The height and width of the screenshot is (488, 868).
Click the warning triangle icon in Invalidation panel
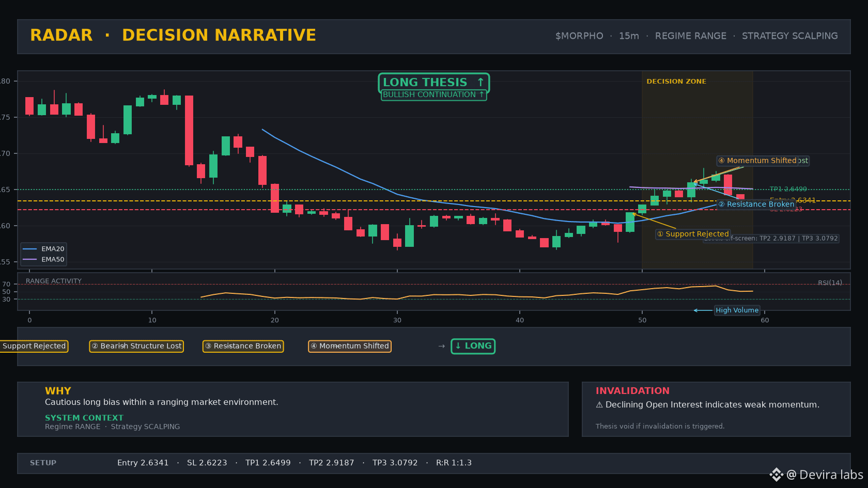click(599, 405)
